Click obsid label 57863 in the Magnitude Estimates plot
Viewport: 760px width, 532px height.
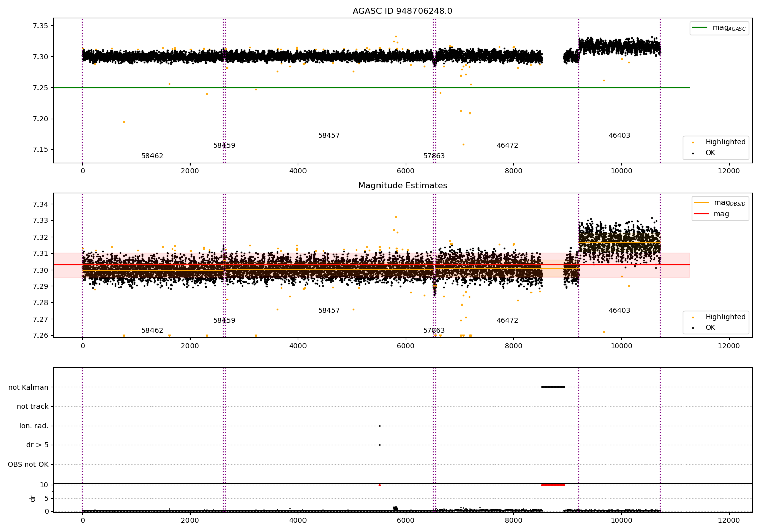434,331
